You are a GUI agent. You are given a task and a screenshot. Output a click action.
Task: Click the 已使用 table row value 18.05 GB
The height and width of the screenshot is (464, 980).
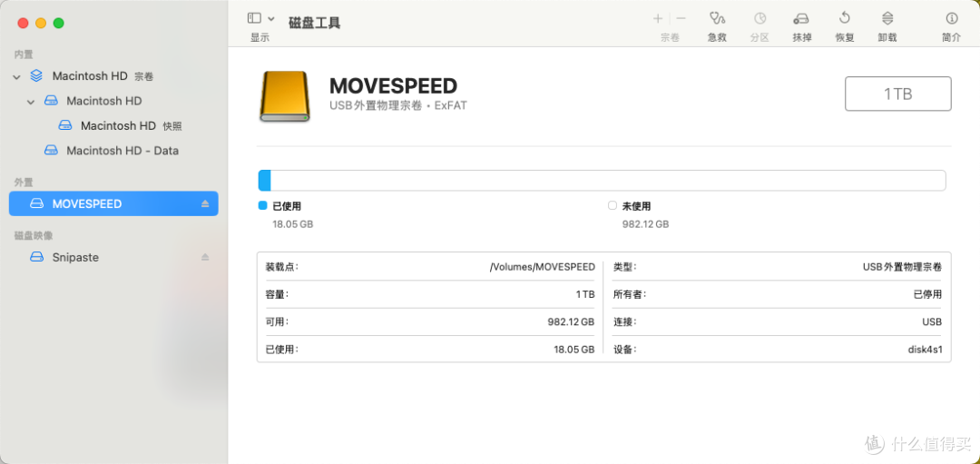coord(574,350)
